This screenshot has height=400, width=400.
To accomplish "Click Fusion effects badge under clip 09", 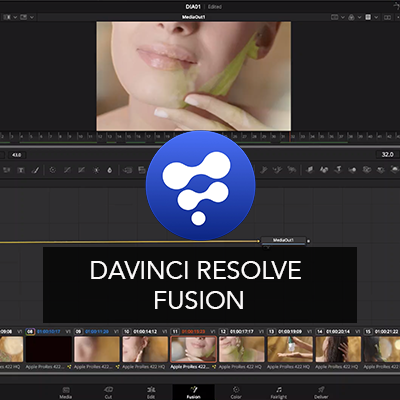I will click(x=117, y=367).
